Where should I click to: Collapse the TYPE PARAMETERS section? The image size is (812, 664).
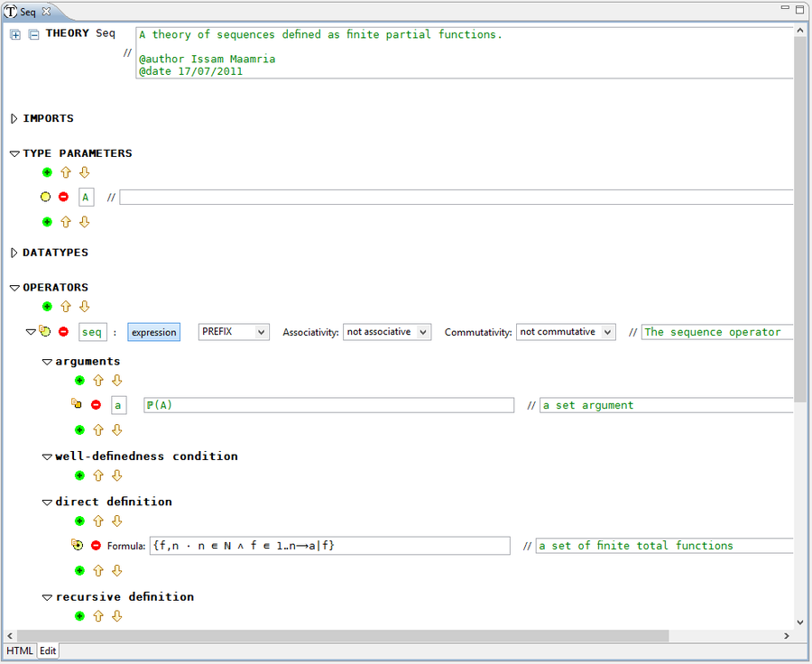click(x=14, y=154)
